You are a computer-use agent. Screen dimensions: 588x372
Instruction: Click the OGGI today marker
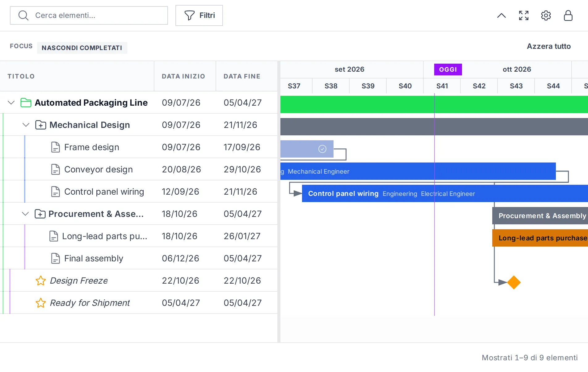[448, 70]
